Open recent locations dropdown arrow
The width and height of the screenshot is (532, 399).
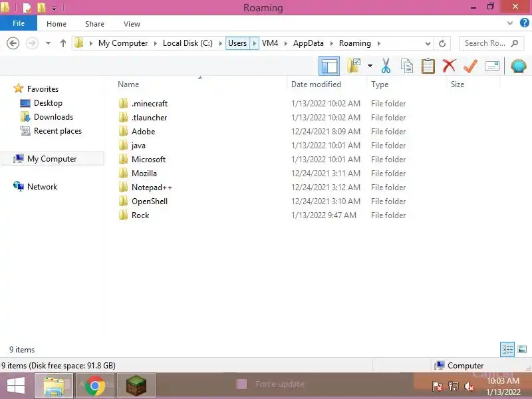[x=48, y=43]
